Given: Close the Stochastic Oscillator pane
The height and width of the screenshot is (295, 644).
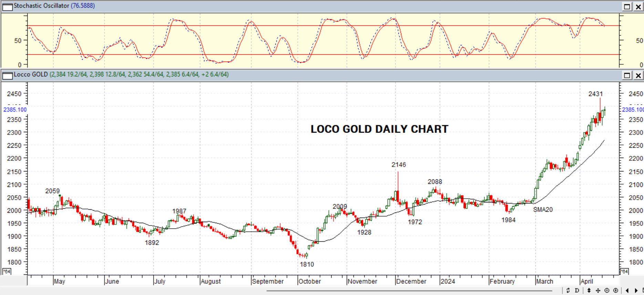Looking at the screenshot, I should click(x=638, y=7).
